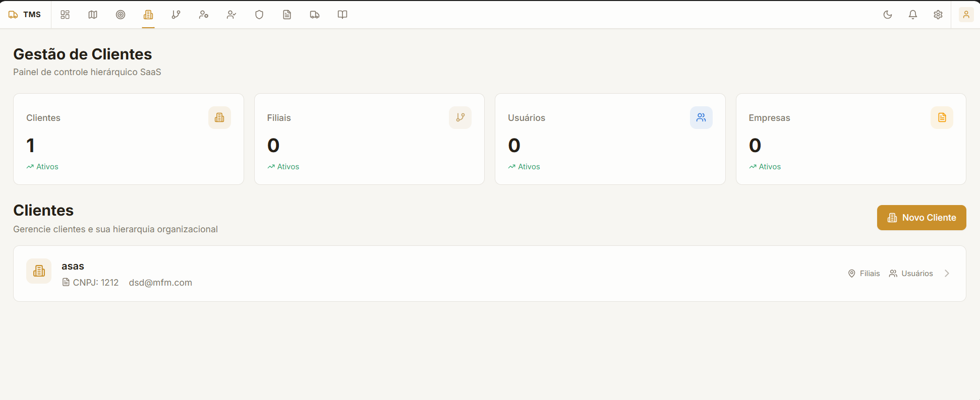
Task: Open Filiais link on asas client row
Action: 864,274
